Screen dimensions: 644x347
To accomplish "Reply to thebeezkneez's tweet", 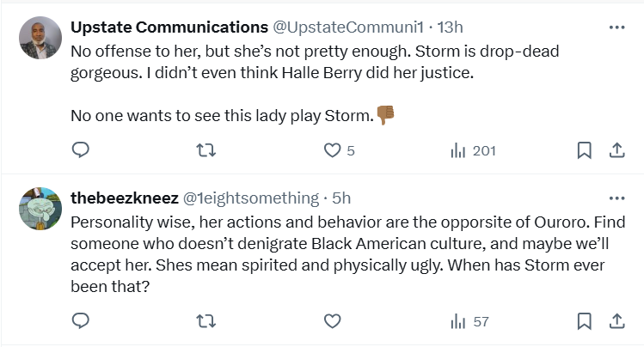I will (x=81, y=321).
